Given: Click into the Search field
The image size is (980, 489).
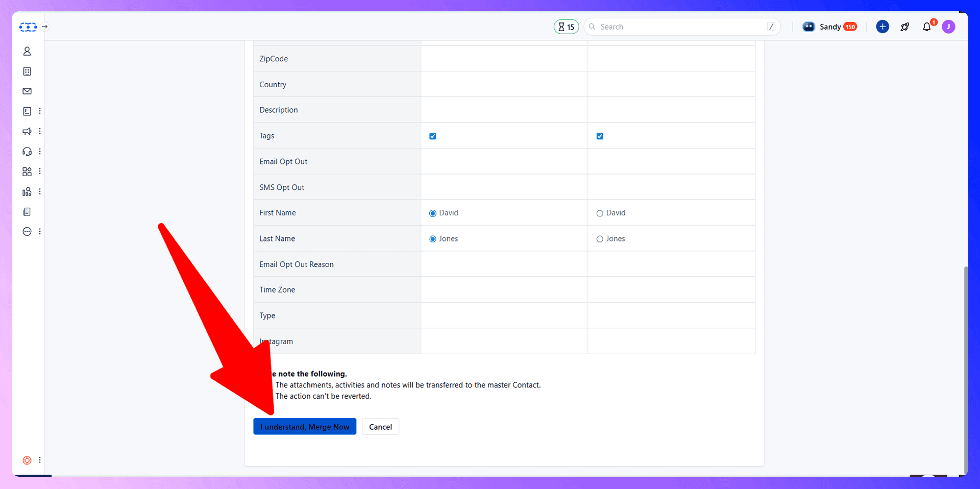Looking at the screenshot, I should (x=682, y=27).
